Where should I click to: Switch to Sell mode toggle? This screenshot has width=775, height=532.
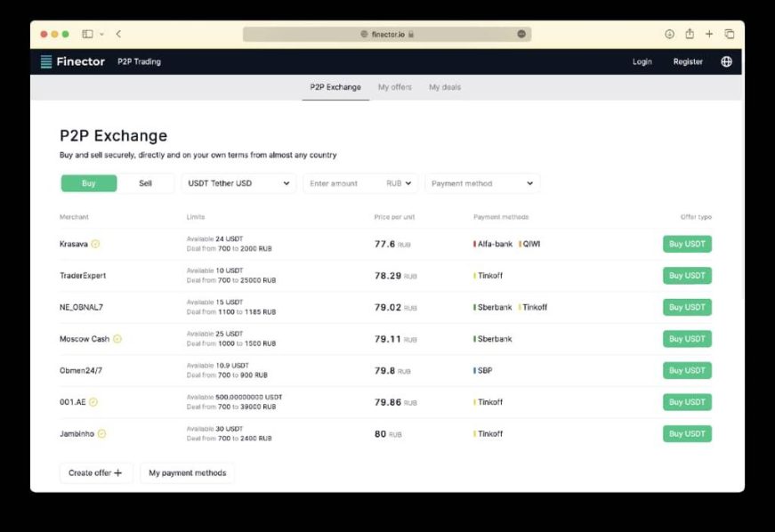click(145, 183)
